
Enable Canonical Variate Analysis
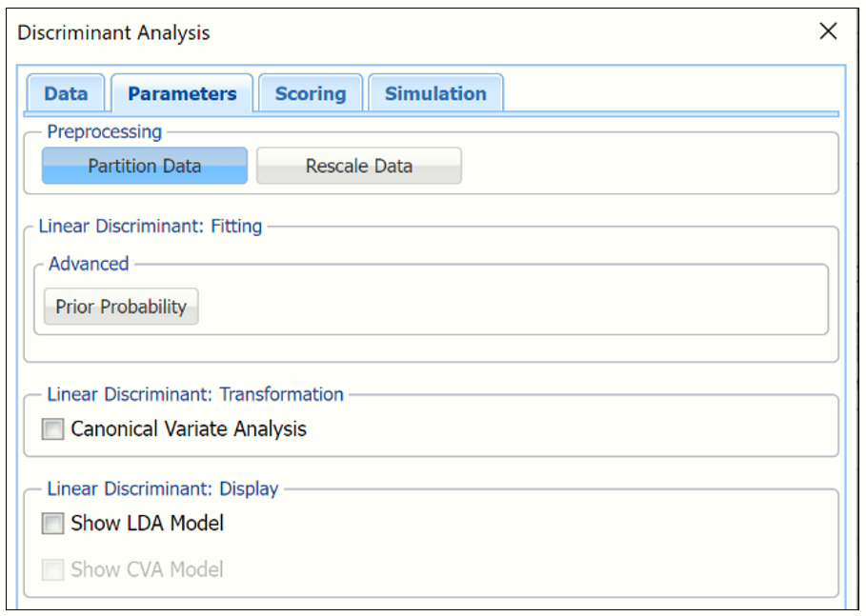pos(52,428)
